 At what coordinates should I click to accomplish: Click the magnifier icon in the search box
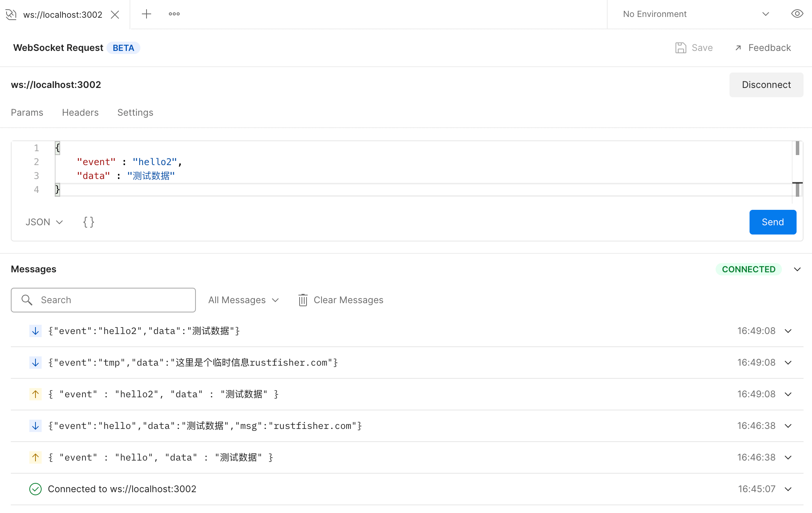tap(27, 300)
